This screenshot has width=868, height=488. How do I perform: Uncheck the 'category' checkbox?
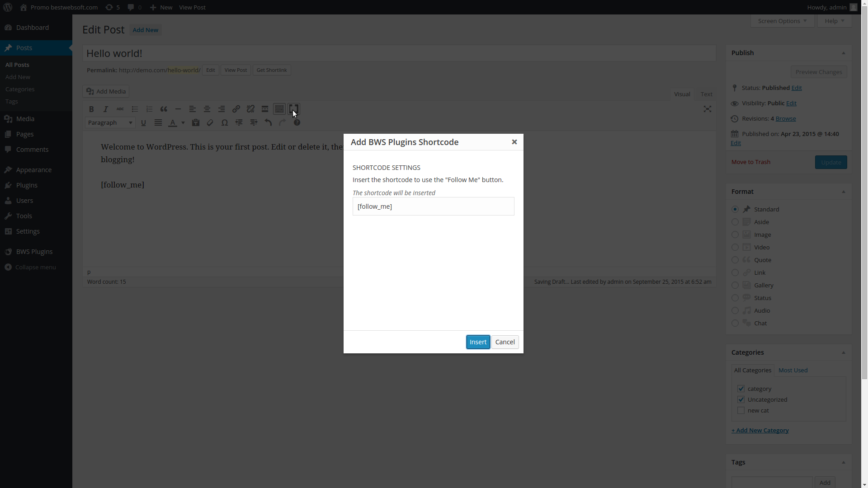pos(741,389)
